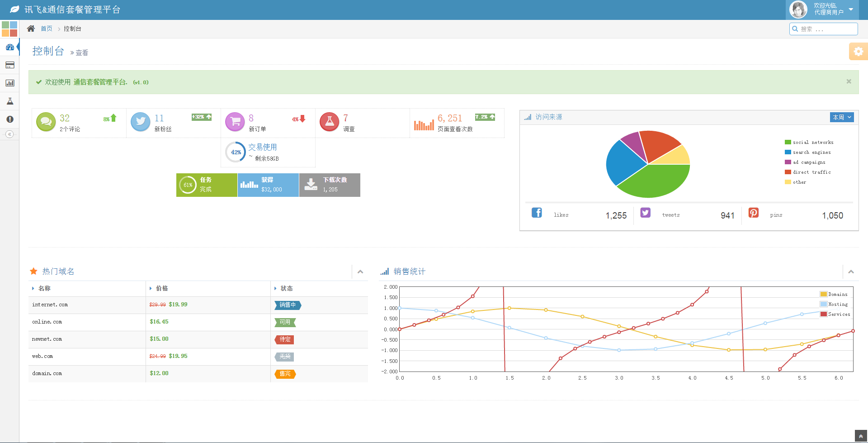
Task: Click the blue Twitter followers icon
Action: coord(141,122)
